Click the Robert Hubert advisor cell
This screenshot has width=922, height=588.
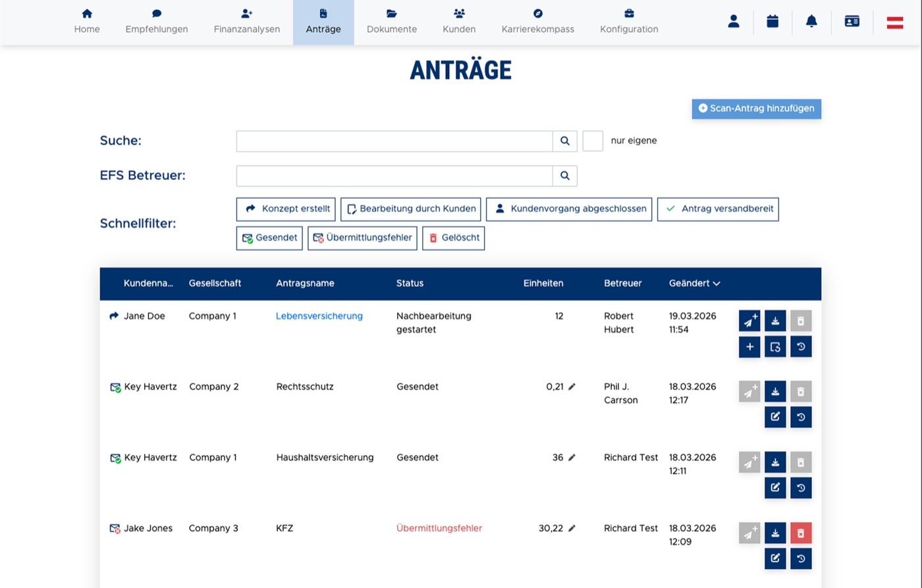pyautogui.click(x=619, y=323)
